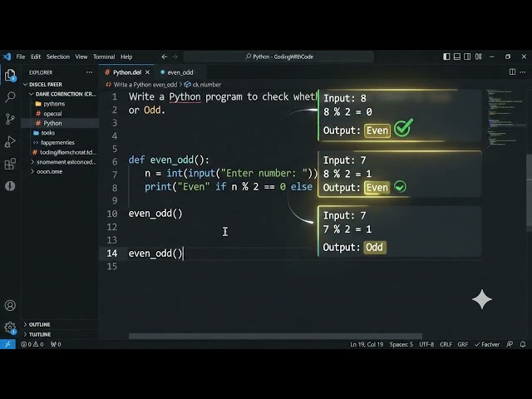Open the customize layout icon
Screen dimensions: 532x399
[x=479, y=57]
